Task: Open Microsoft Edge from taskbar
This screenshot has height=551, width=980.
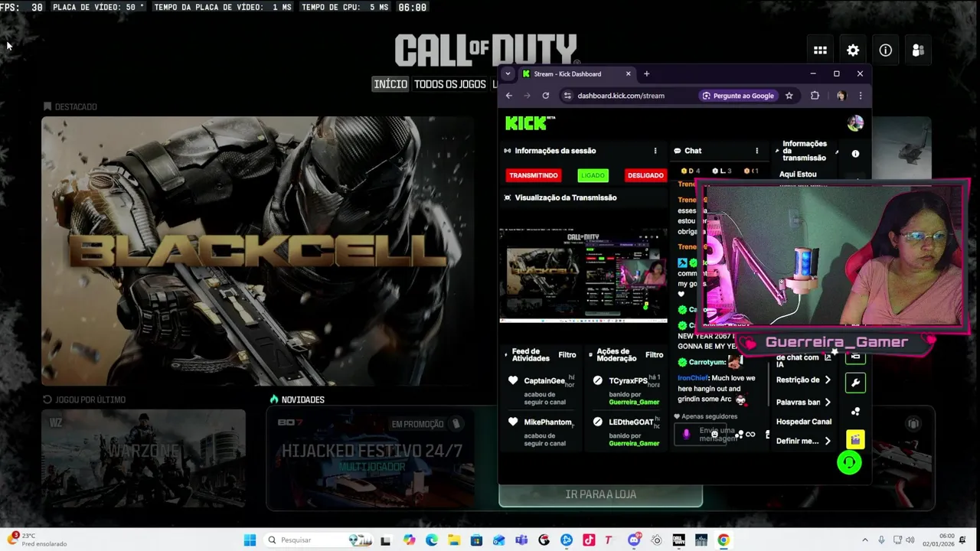Action: coord(431,540)
